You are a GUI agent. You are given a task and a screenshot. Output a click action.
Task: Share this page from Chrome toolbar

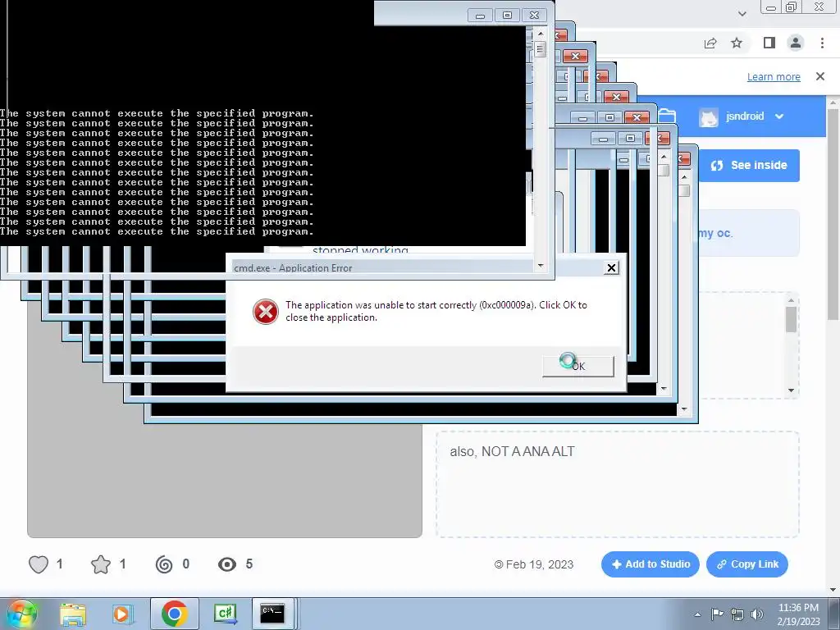(x=710, y=43)
